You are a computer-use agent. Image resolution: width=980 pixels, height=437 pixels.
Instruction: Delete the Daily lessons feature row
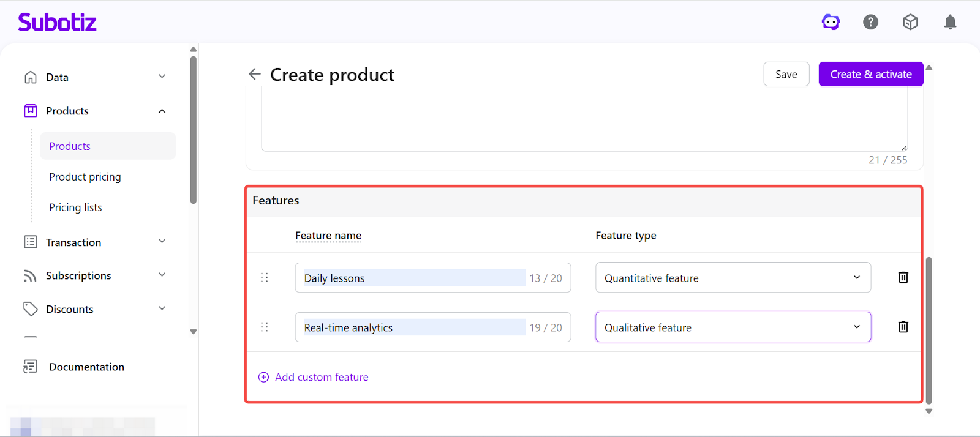click(903, 277)
